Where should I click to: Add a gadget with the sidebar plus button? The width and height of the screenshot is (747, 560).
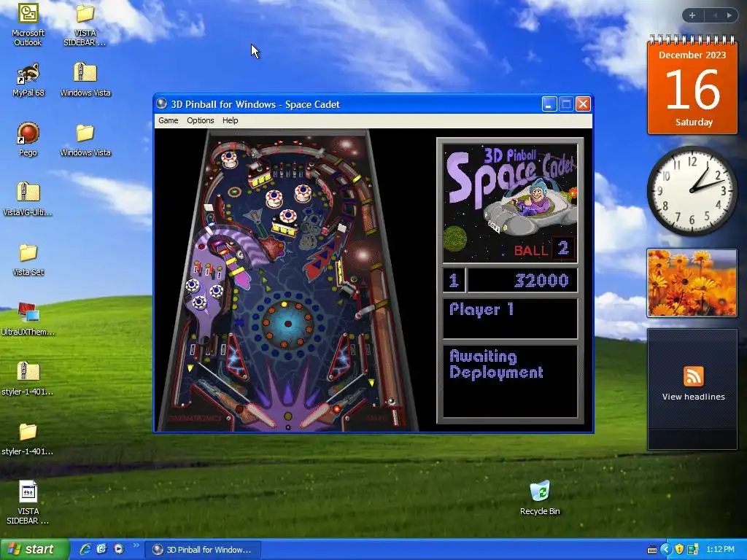coord(692,15)
